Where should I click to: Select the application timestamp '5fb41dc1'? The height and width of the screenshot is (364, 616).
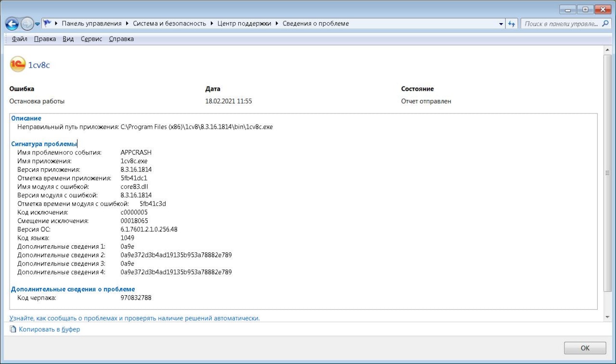(x=134, y=178)
